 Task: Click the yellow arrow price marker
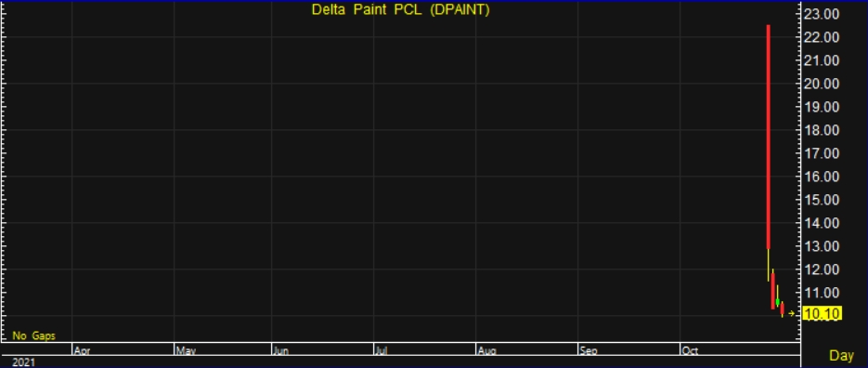(792, 314)
